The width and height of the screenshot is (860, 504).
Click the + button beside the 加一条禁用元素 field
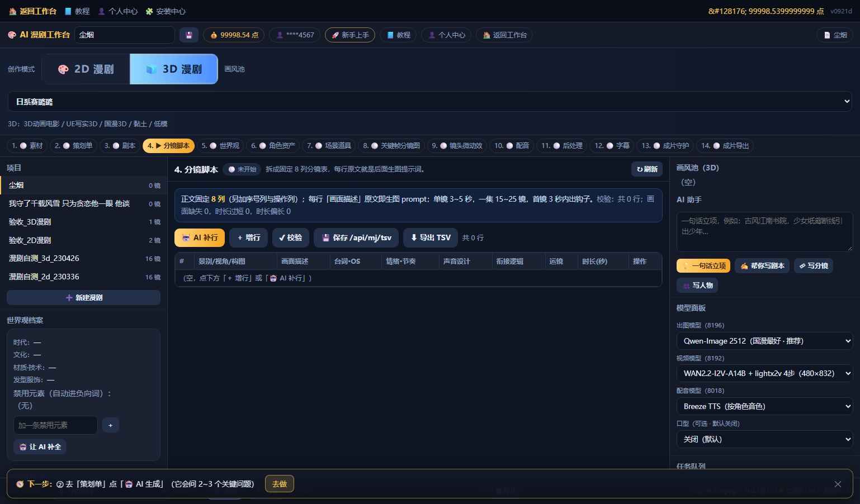pos(110,425)
